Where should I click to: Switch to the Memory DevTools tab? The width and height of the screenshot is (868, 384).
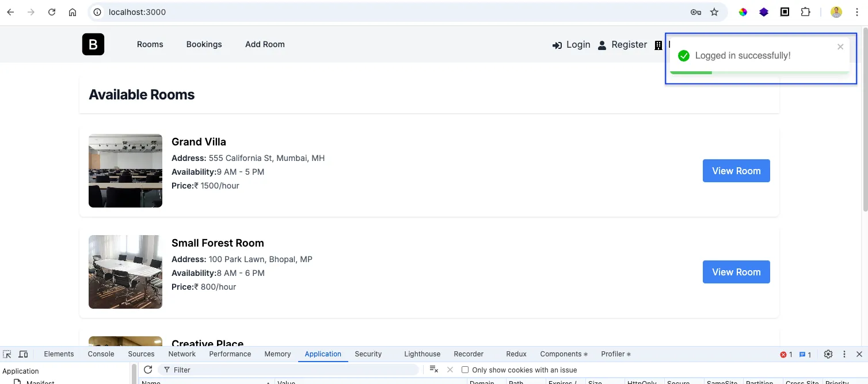point(277,354)
